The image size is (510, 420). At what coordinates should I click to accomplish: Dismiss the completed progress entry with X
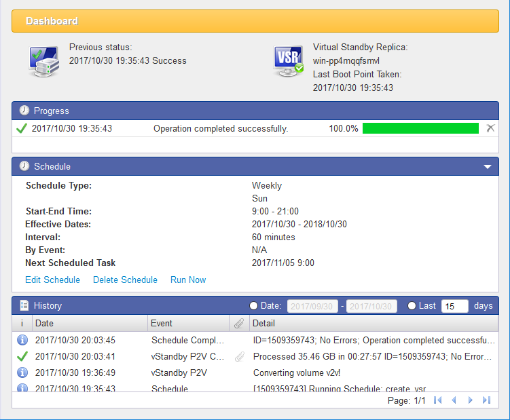[x=490, y=128]
